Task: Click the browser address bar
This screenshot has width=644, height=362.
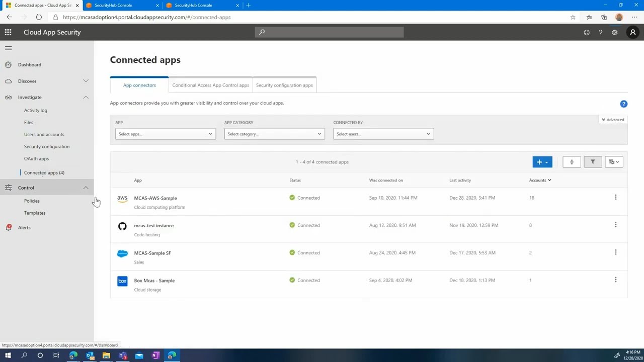Action: click(312, 17)
